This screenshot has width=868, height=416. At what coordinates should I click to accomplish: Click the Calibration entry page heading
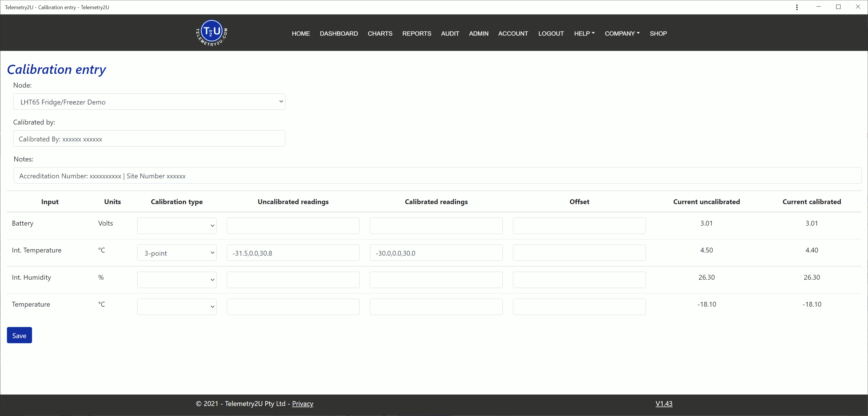tap(56, 69)
